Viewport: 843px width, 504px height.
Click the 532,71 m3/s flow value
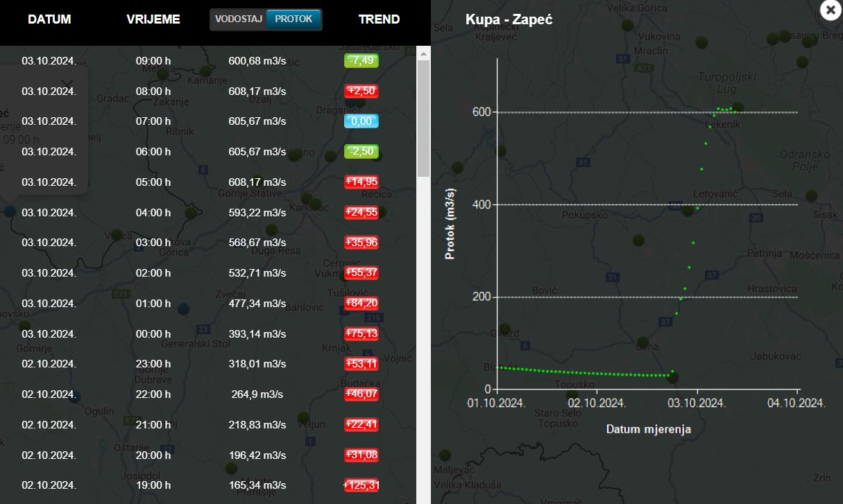[257, 273]
